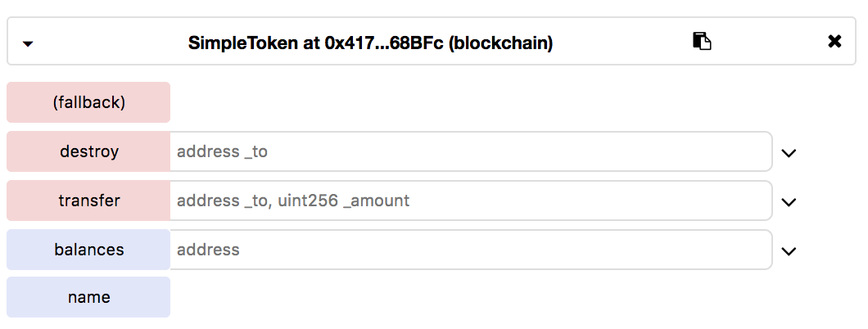This screenshot has height=329, width=868.
Task: Copy the SimpleToken contract address
Action: [x=702, y=42]
